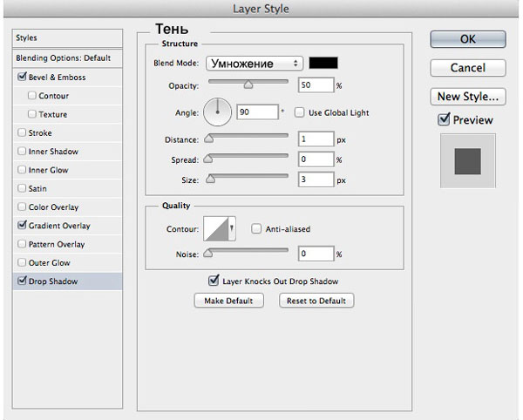
Task: Click Make Default button
Action: pos(228,301)
